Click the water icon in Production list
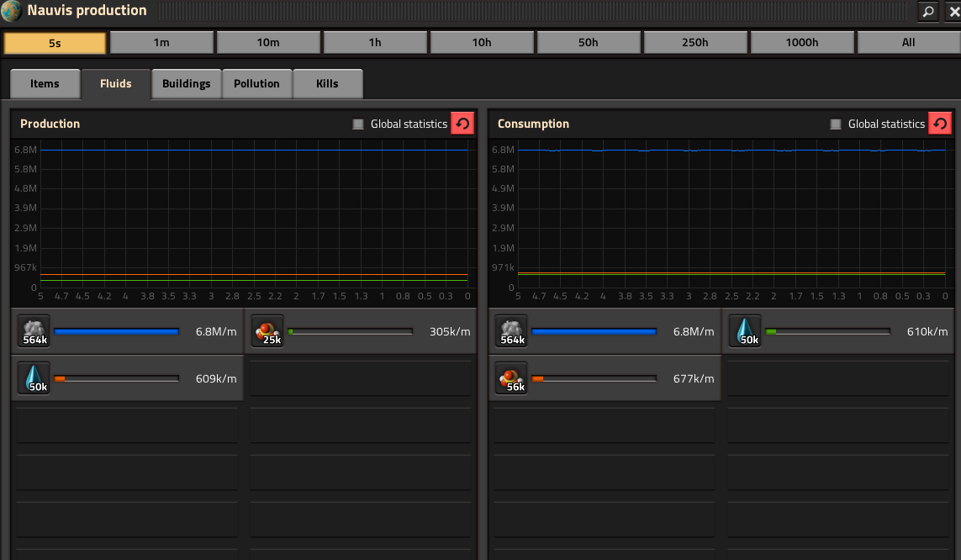Image resolution: width=961 pixels, height=560 pixels. pos(34,378)
